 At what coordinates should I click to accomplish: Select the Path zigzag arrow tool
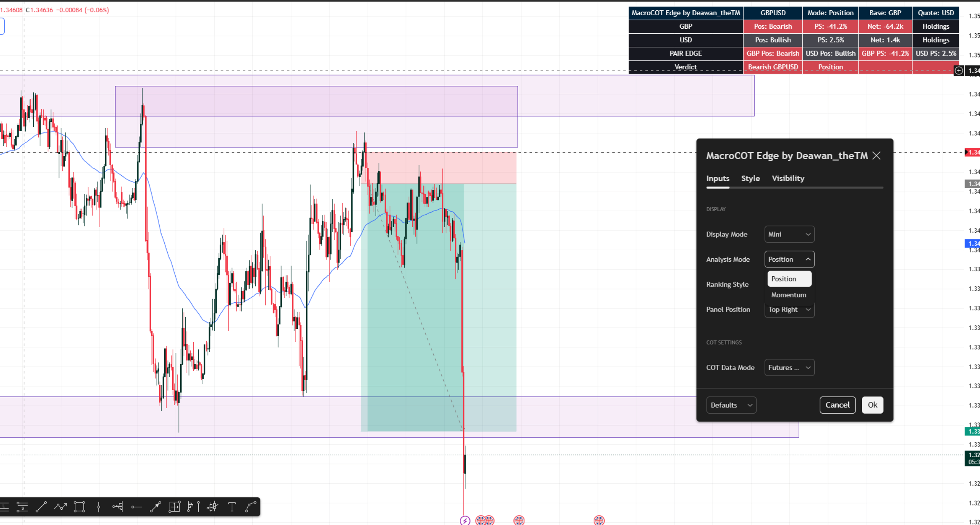coord(60,507)
